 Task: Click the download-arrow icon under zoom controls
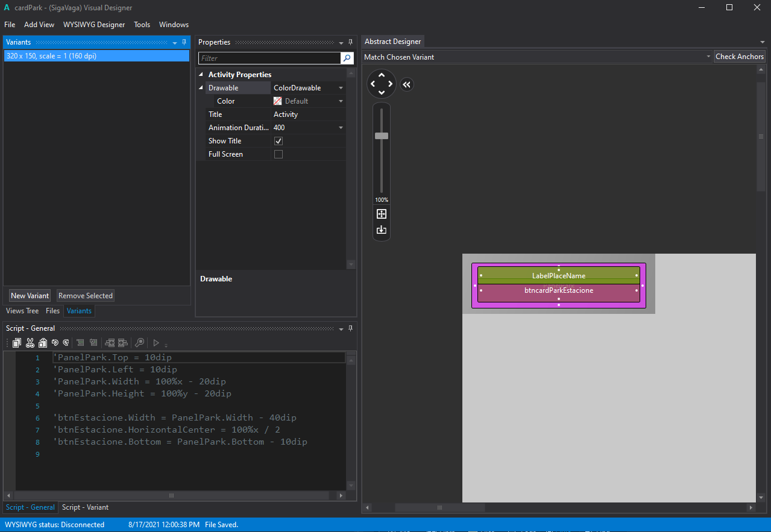[x=381, y=230]
